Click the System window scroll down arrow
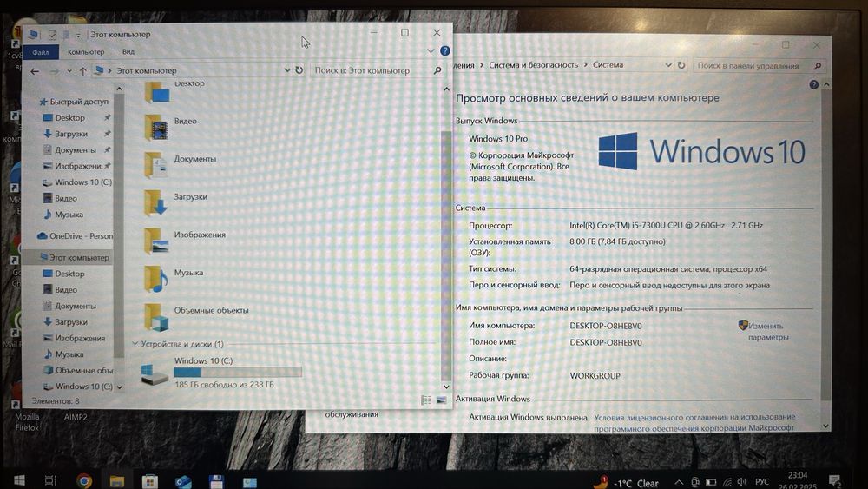The image size is (868, 489). pyautogui.click(x=826, y=426)
